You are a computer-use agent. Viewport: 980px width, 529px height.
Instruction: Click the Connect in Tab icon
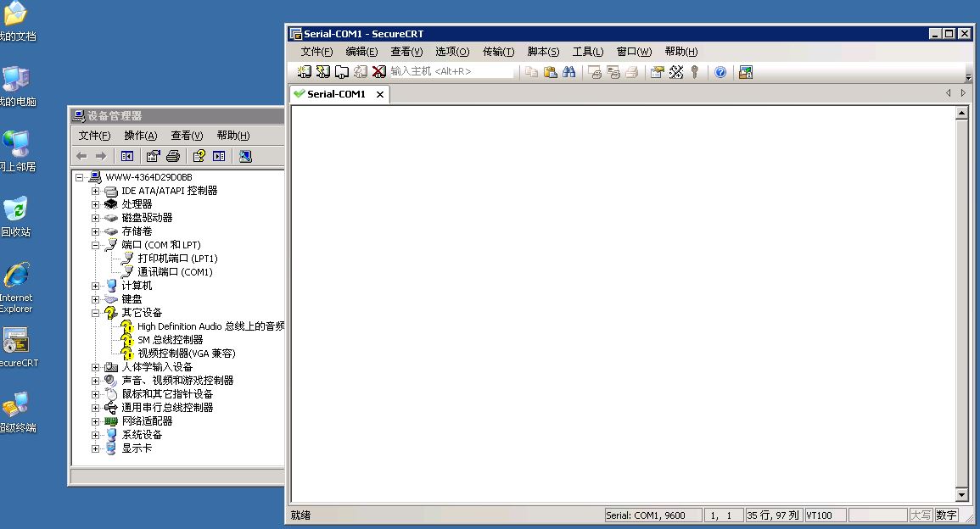tap(342, 72)
